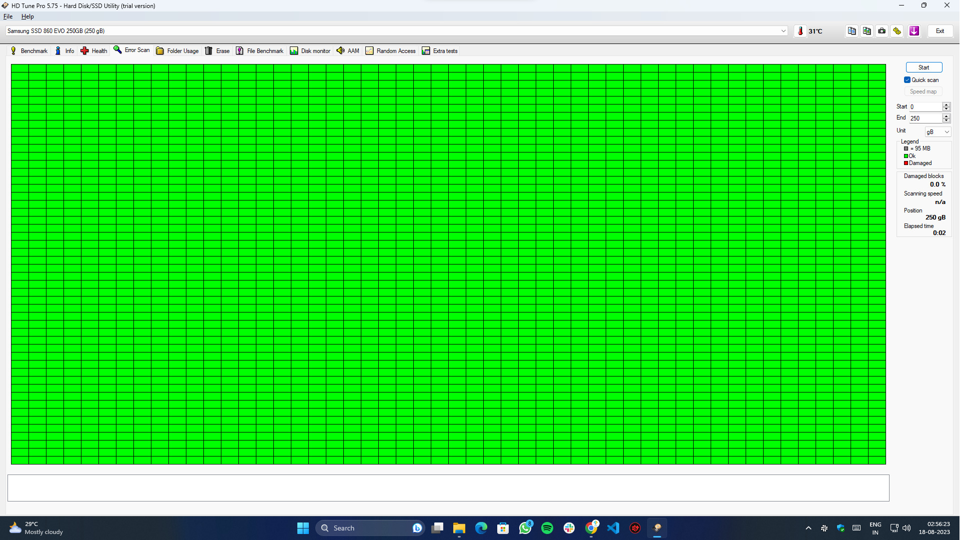Viewport: 980px width, 540px height.
Task: Expand the drive selection dropdown
Action: tap(783, 31)
